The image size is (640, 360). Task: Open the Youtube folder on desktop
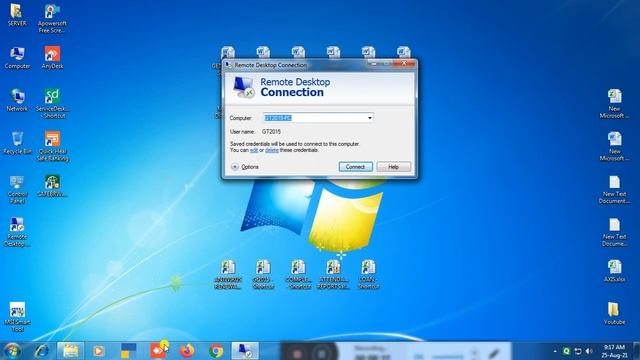(x=614, y=313)
